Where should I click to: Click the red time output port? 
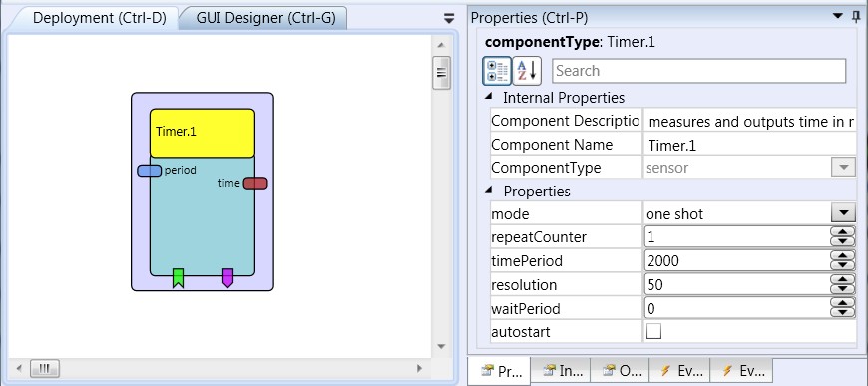255,183
